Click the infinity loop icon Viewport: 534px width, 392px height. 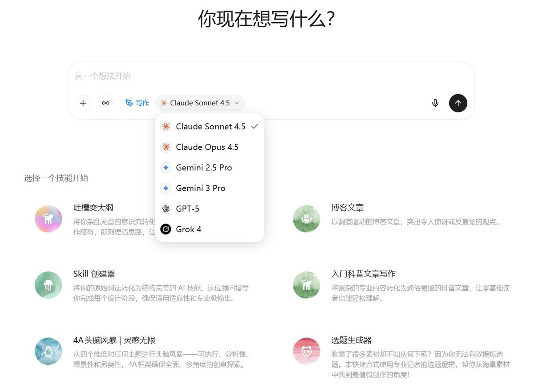click(x=106, y=103)
